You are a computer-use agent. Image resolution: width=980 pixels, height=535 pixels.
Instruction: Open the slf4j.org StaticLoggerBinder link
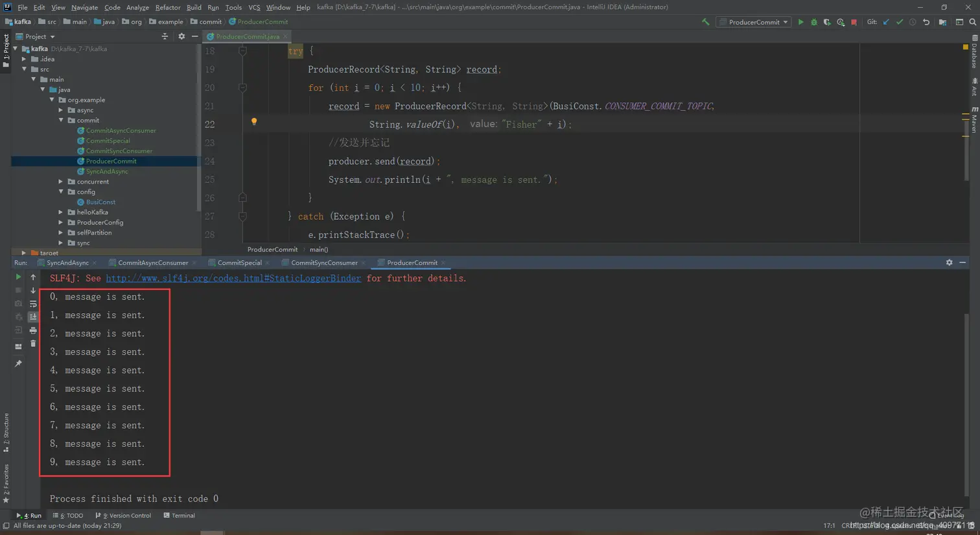click(x=233, y=278)
